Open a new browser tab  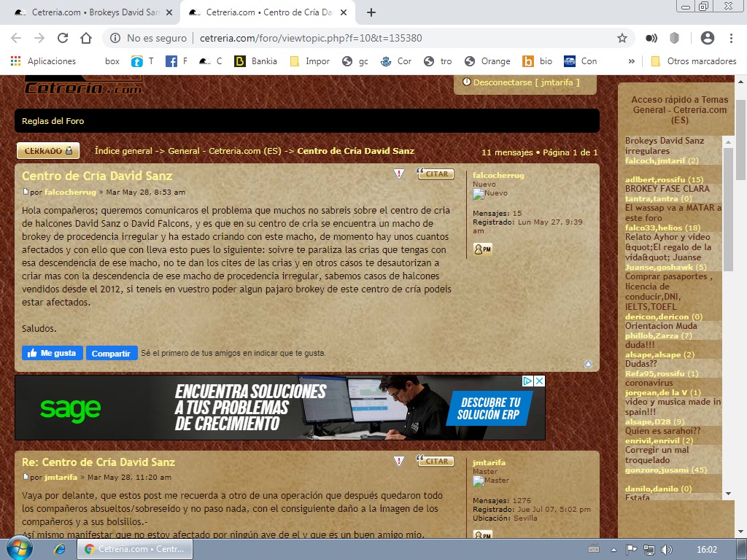tap(371, 12)
